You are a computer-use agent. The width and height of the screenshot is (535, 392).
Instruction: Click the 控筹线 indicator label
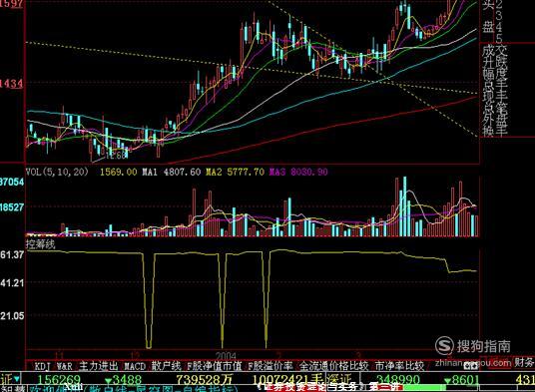coord(40,244)
